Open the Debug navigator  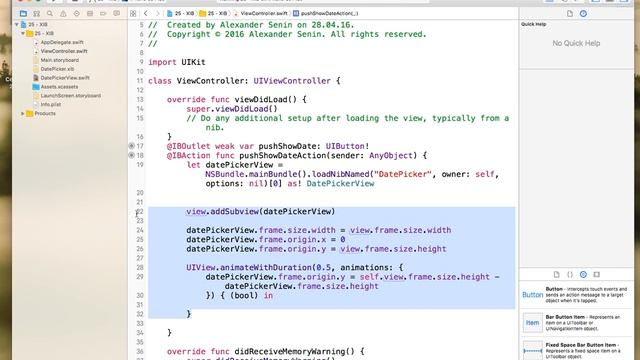(90, 13)
